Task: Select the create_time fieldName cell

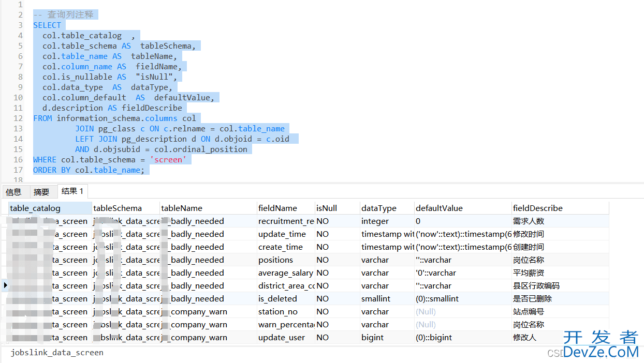Action: click(286, 247)
